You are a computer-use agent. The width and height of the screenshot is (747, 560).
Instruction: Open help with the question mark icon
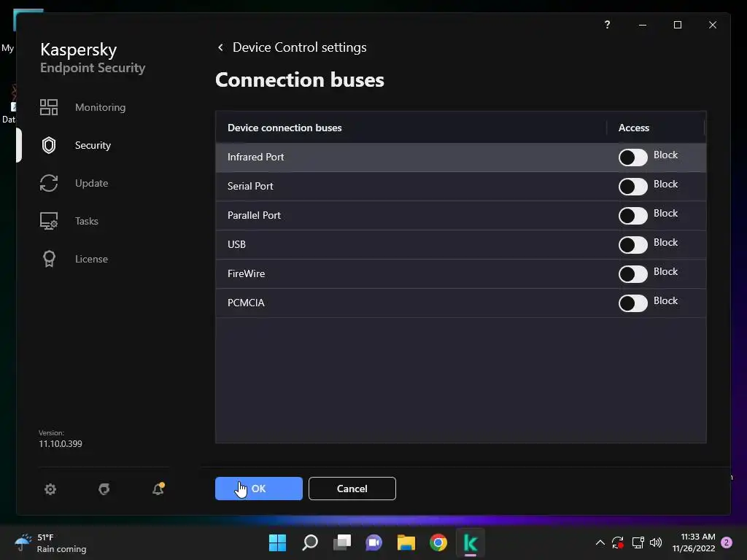pos(607,25)
